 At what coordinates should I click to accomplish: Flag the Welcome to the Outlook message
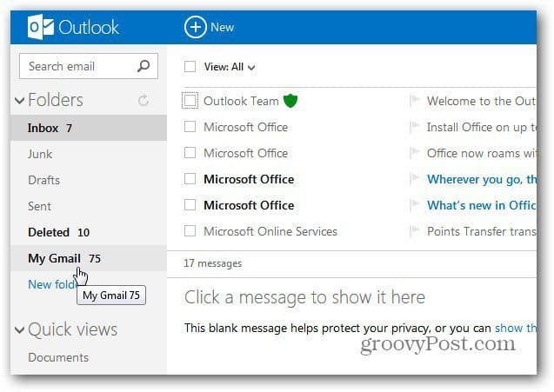tap(415, 101)
